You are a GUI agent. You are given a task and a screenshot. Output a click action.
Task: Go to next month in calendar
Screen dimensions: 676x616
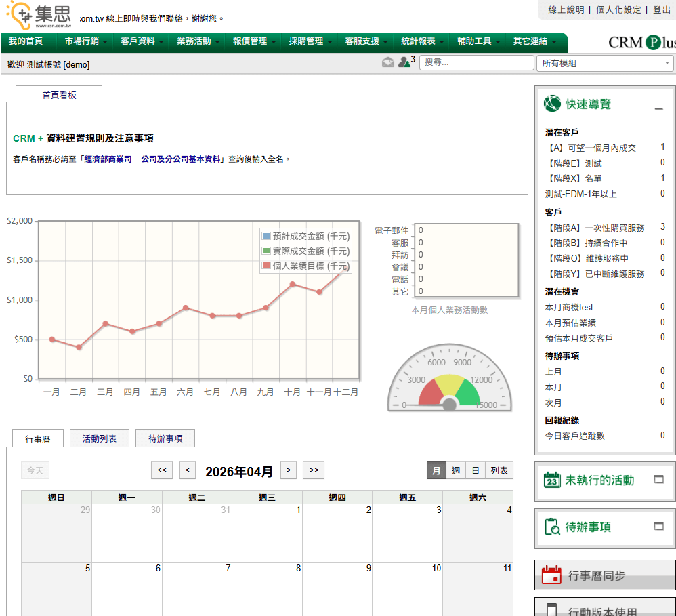pos(289,470)
